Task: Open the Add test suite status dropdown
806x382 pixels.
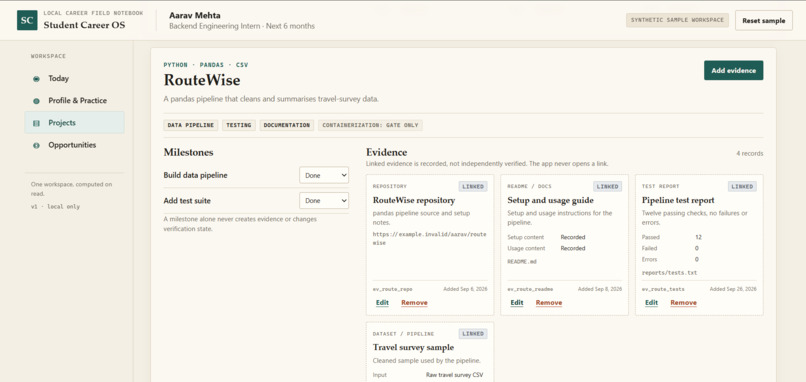Action: click(x=324, y=201)
